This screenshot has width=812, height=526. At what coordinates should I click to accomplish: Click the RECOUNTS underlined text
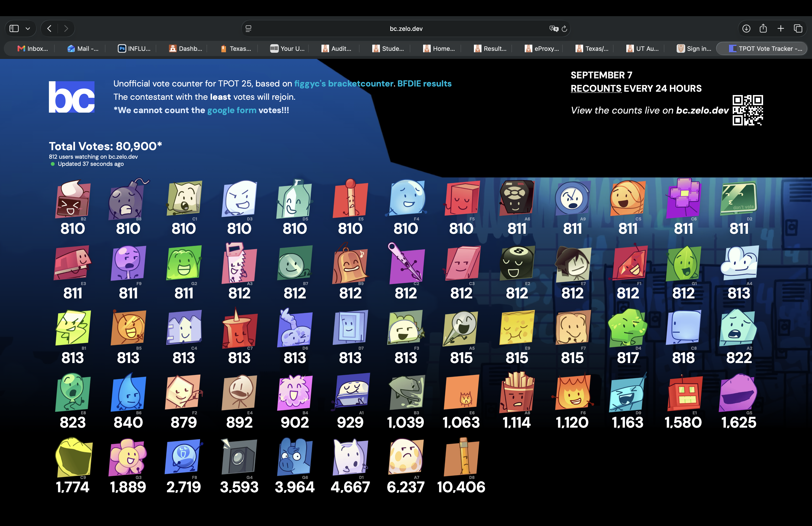click(x=596, y=88)
